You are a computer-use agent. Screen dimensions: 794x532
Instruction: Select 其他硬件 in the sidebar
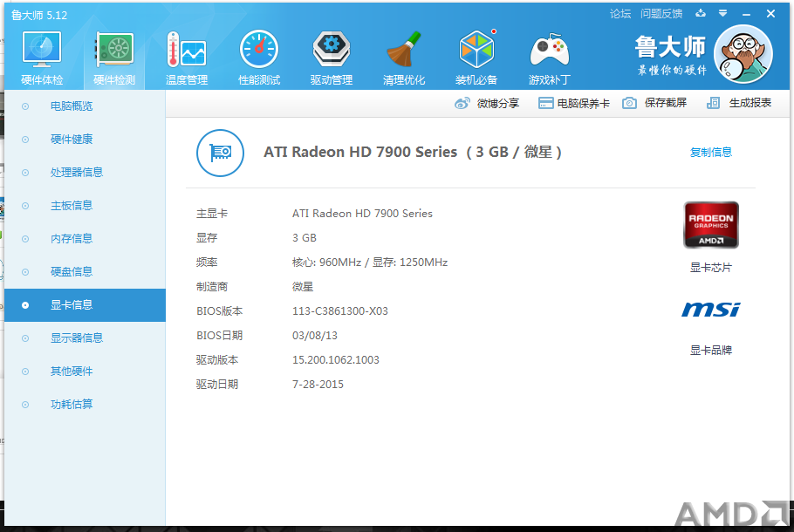[86, 372]
